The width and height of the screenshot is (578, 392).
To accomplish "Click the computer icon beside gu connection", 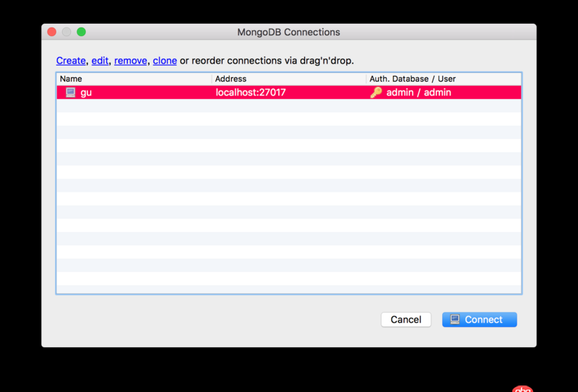I will click(70, 92).
